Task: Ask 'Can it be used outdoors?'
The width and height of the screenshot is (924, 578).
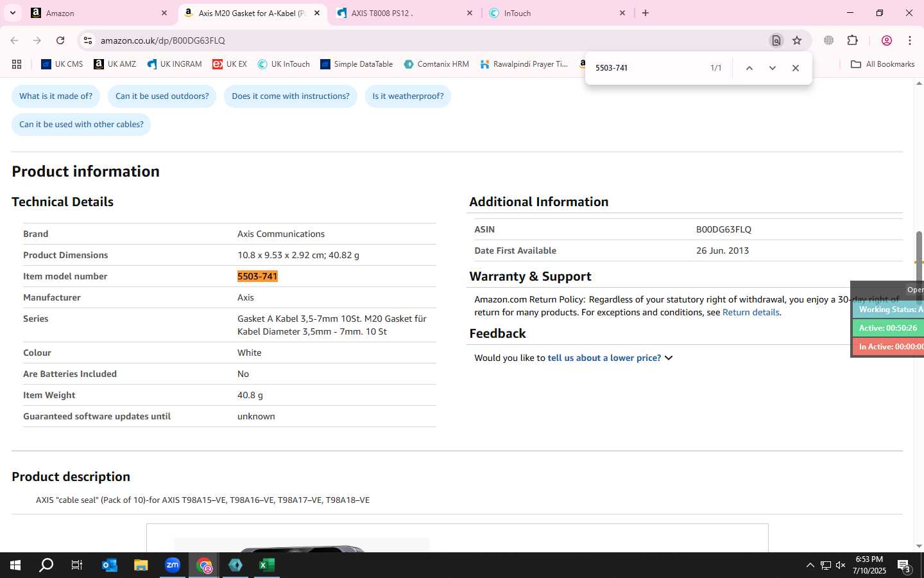Action: 162,96
